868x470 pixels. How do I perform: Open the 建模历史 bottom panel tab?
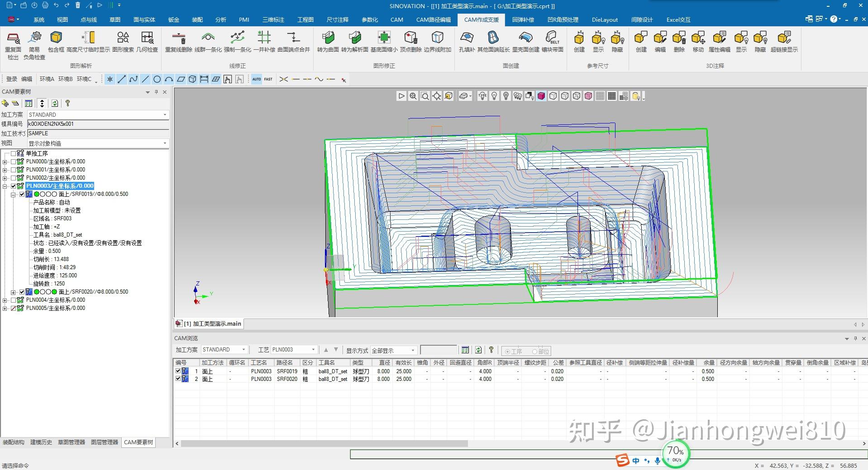coord(41,442)
